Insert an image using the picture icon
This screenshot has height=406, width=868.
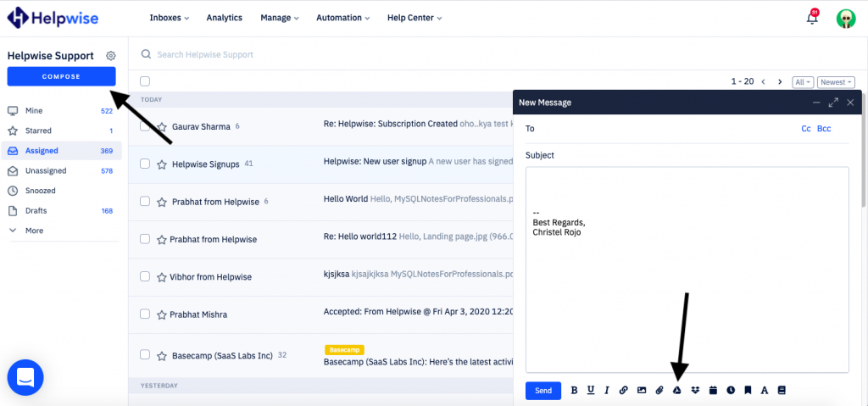click(642, 391)
